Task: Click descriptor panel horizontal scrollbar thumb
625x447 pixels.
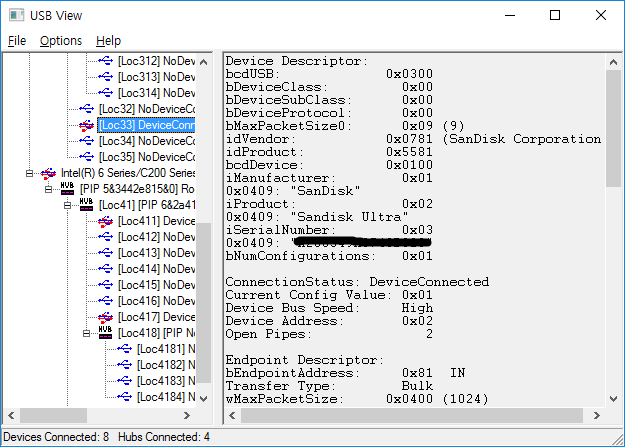Action: [x=412, y=415]
